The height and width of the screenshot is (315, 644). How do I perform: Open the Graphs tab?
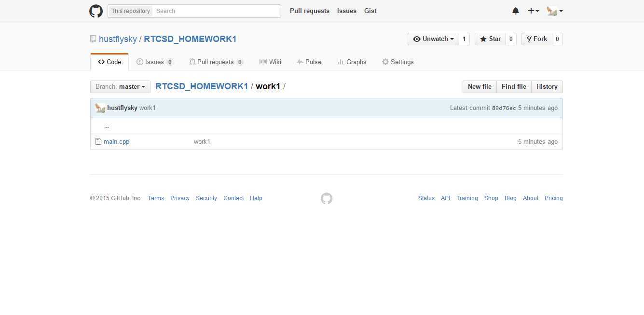click(351, 62)
